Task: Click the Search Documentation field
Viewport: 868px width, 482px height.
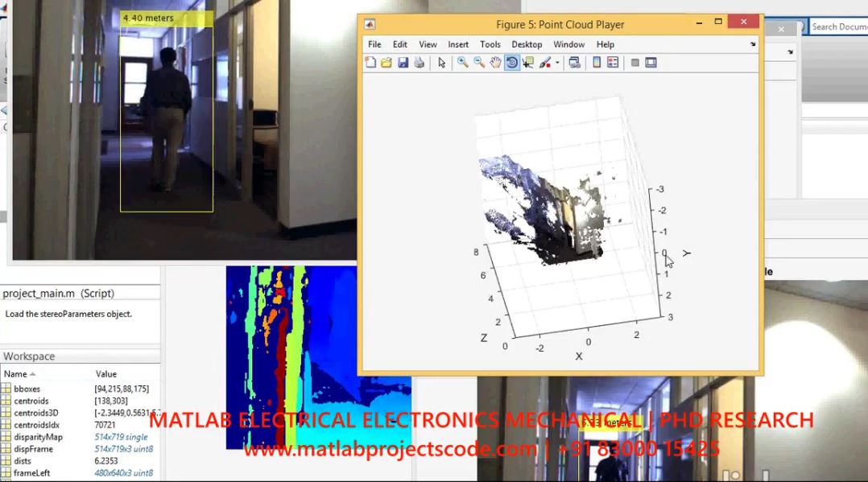Action: (839, 27)
